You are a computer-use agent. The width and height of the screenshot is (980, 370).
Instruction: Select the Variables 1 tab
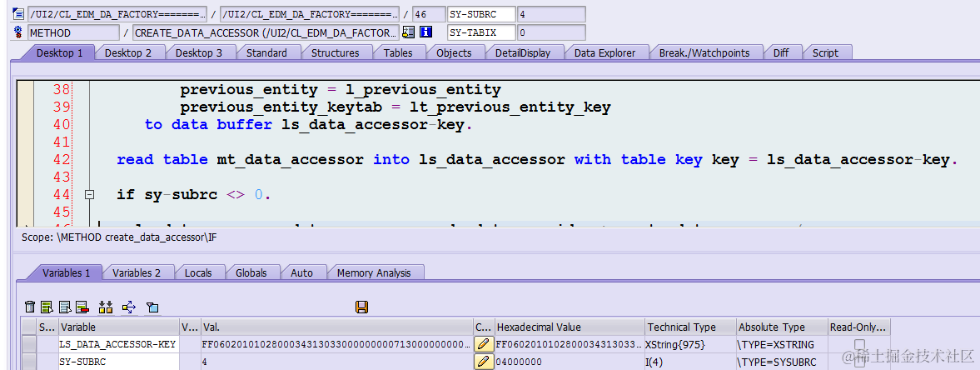click(67, 272)
